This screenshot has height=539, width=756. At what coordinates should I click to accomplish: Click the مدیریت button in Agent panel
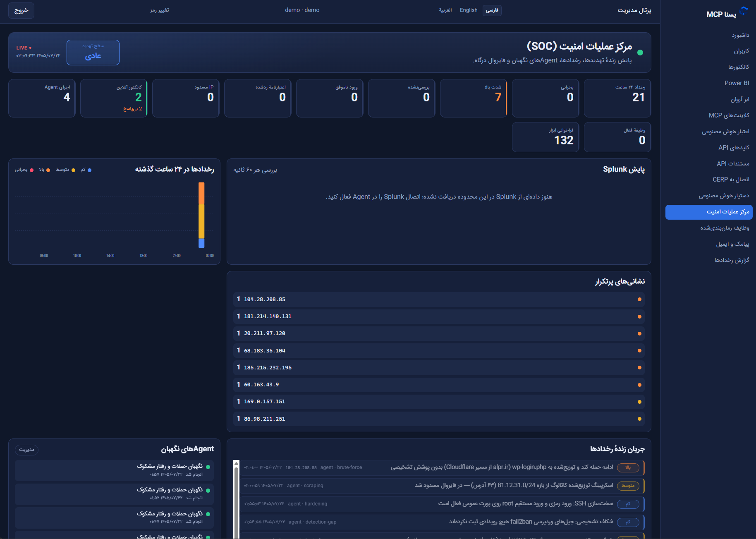[x=27, y=450]
